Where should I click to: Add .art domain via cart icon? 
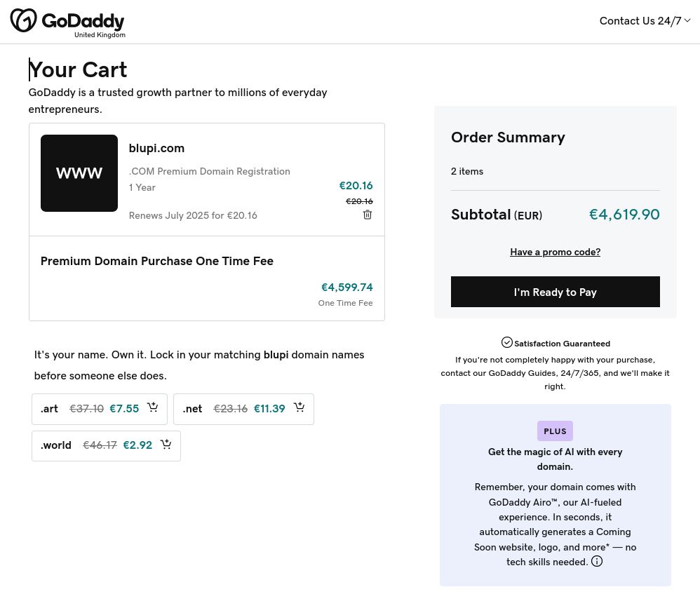click(153, 407)
